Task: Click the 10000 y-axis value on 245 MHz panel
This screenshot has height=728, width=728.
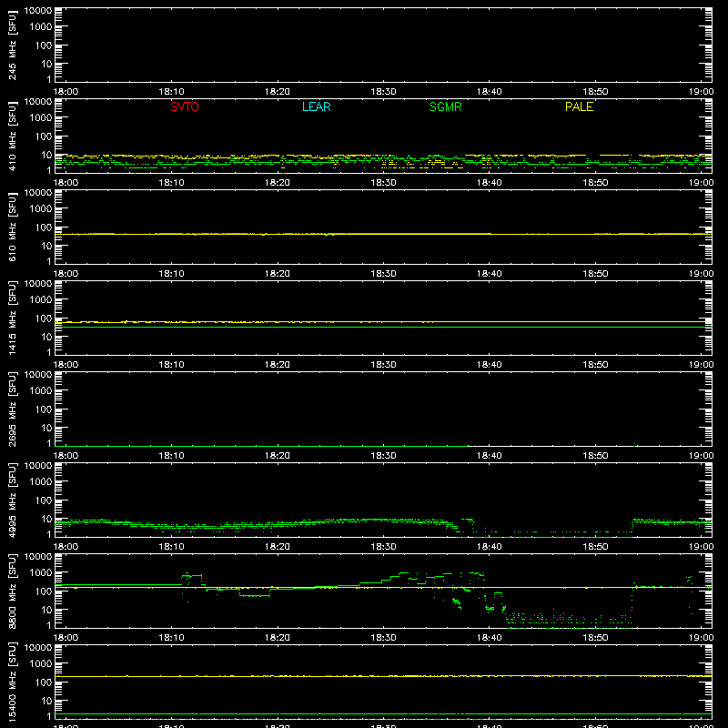Action: click(38, 11)
